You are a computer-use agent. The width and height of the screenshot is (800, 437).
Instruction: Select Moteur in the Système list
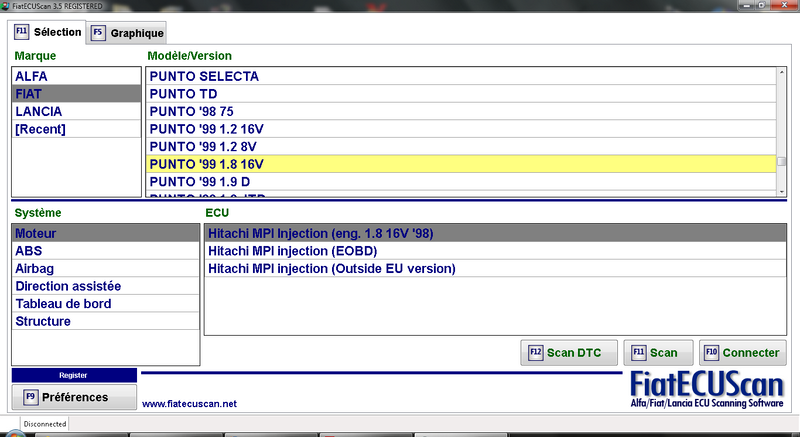click(106, 233)
